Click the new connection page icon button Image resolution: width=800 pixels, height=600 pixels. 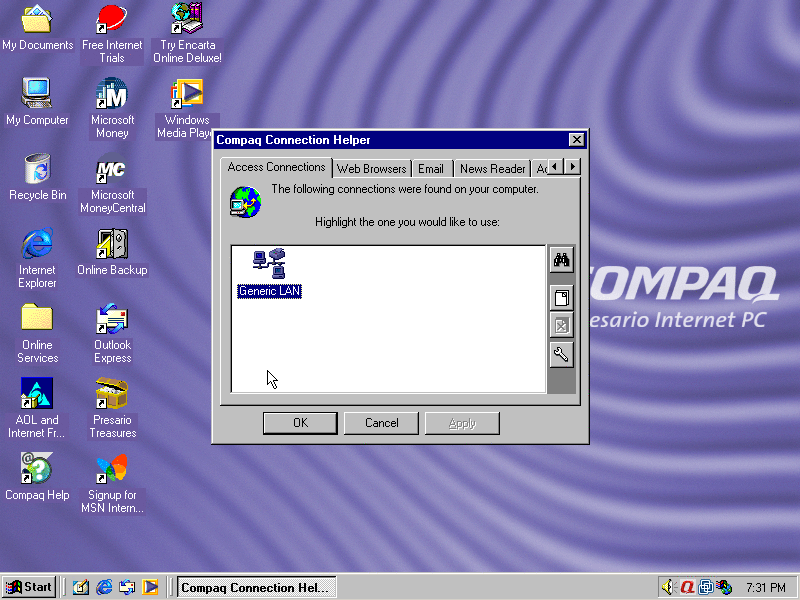(x=561, y=298)
